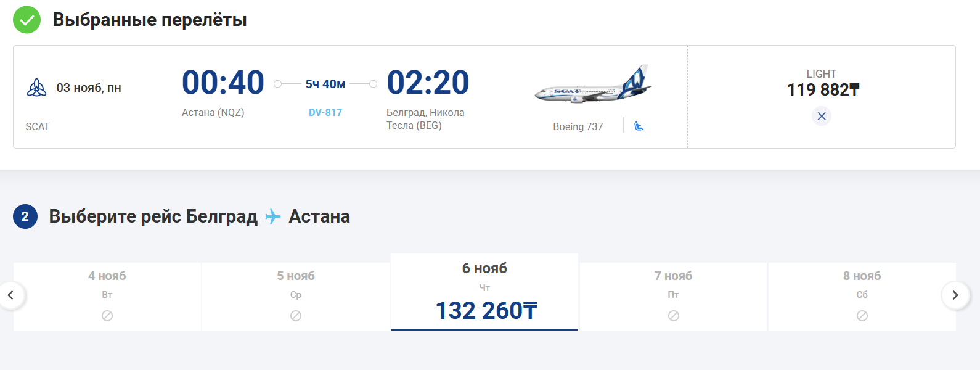Show earlier dates with the left arrow
Image resolution: width=980 pixels, height=370 pixels.
[x=10, y=295]
